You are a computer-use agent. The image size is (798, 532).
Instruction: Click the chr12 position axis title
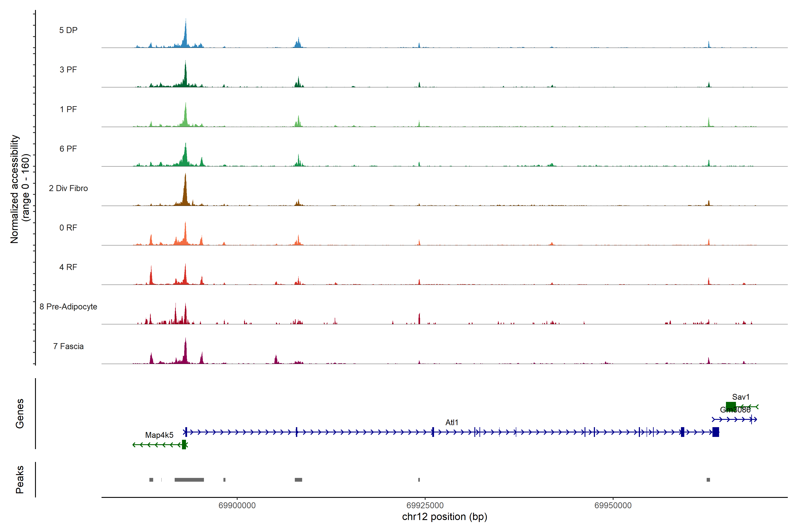point(444,517)
